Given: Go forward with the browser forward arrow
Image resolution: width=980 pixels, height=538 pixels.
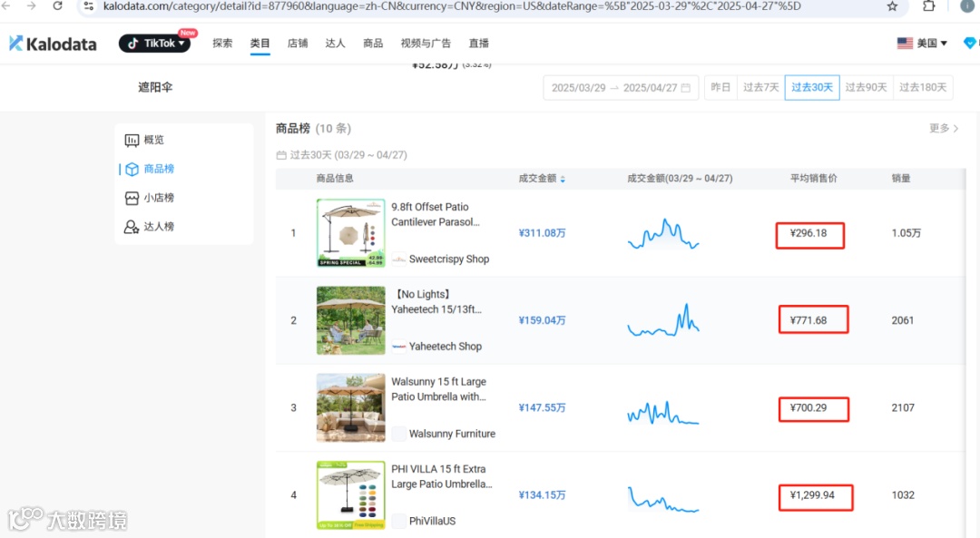Looking at the screenshot, I should (x=31, y=6).
